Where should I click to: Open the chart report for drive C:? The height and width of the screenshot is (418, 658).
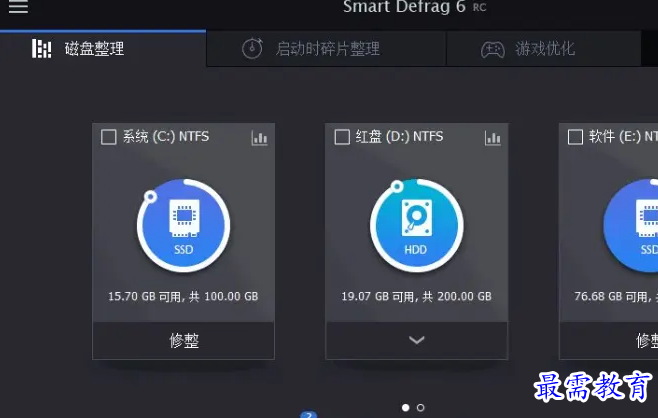(259, 138)
